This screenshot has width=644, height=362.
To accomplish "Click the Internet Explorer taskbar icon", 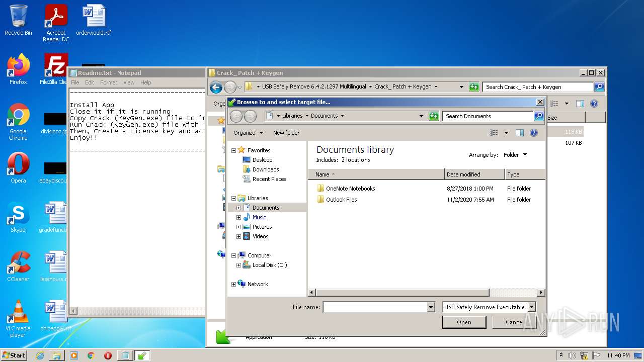I will 40,355.
